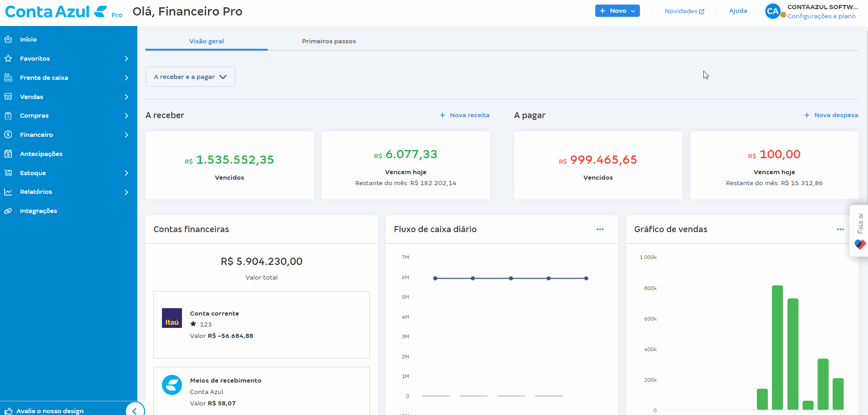Click the Valor R$ -56.684,88 text
This screenshot has height=415, width=868.
pyautogui.click(x=222, y=336)
